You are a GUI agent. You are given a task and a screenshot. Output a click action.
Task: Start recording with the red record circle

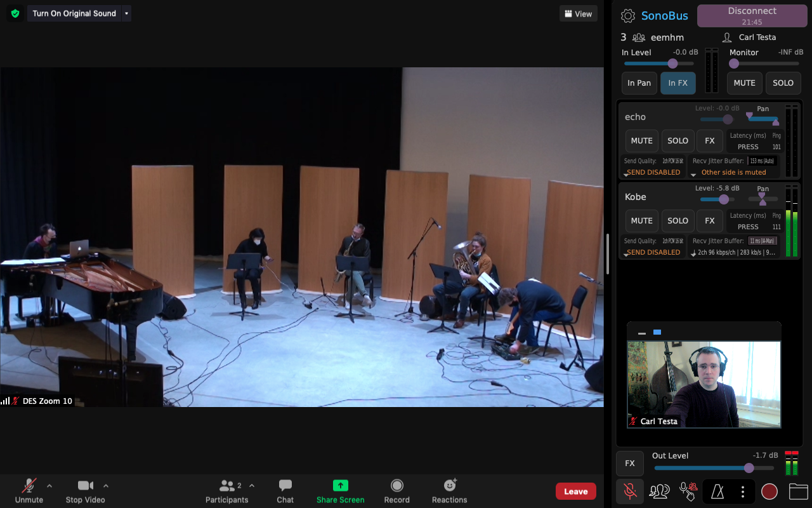pyautogui.click(x=769, y=491)
